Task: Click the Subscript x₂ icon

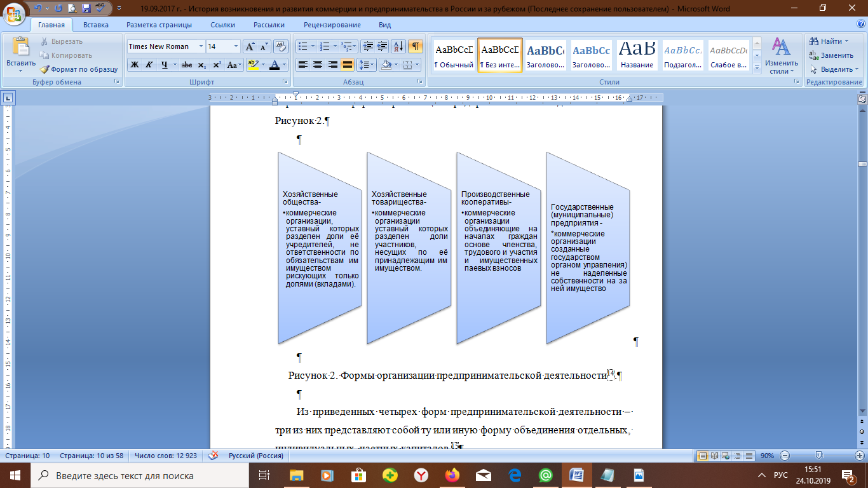Action: pos(201,65)
